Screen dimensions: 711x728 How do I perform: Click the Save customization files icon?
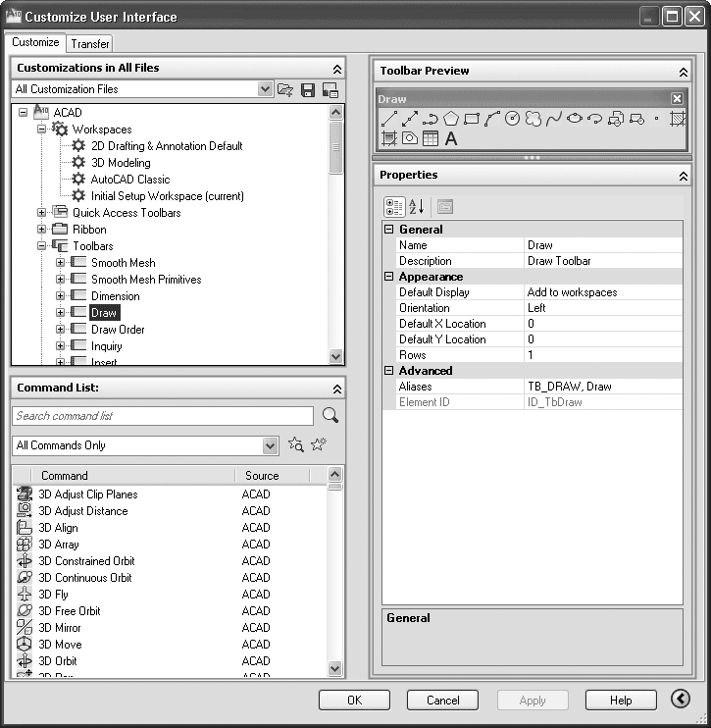(x=308, y=89)
